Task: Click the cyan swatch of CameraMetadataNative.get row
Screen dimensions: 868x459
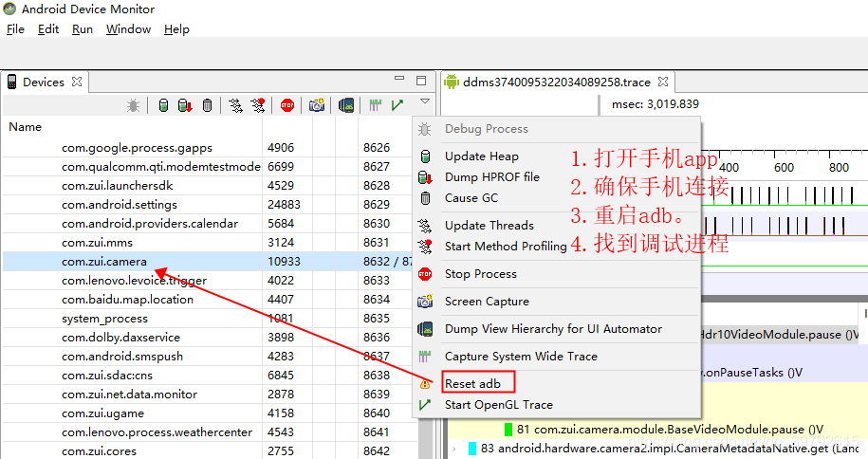Action: coord(472,448)
